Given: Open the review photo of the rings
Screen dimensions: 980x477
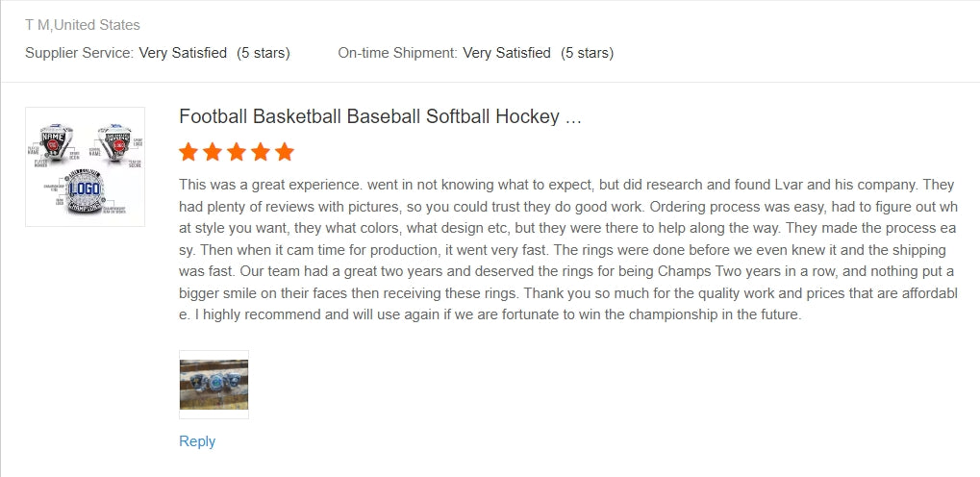Looking at the screenshot, I should tap(214, 384).
